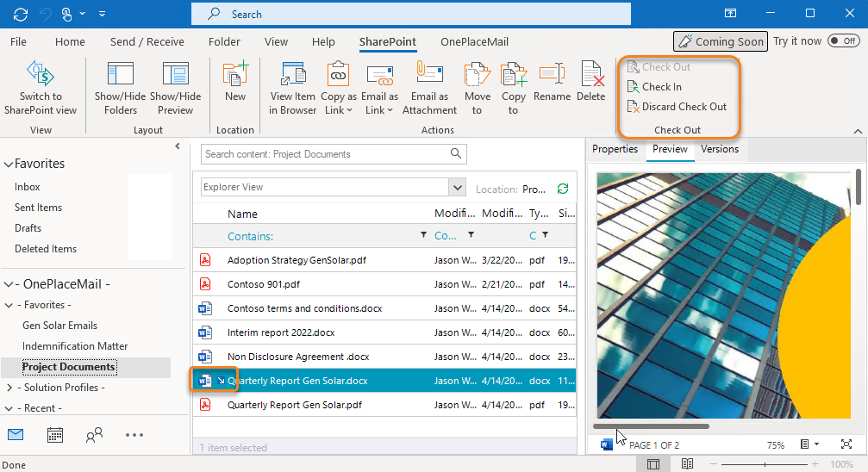Click the preview horizontal scrollbar
The height and width of the screenshot is (472, 868).
[x=651, y=426]
